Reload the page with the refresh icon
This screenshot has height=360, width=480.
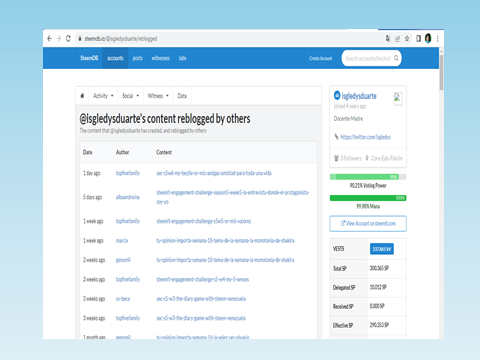pyautogui.click(x=68, y=39)
